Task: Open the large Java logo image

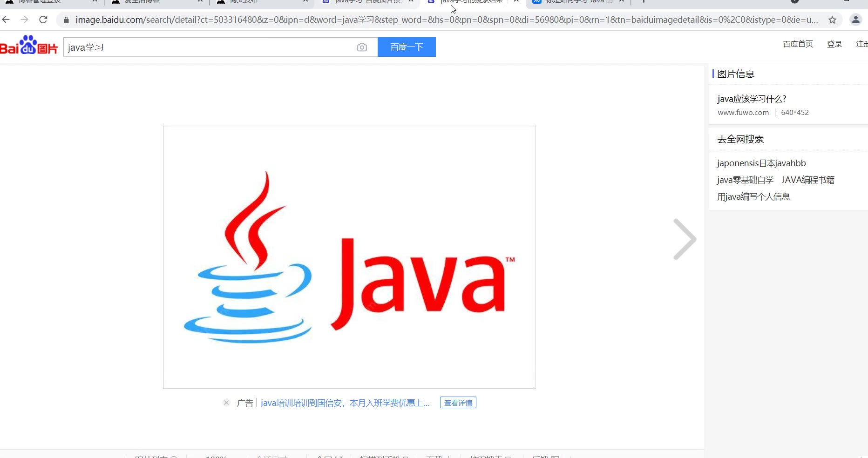Action: pos(349,257)
